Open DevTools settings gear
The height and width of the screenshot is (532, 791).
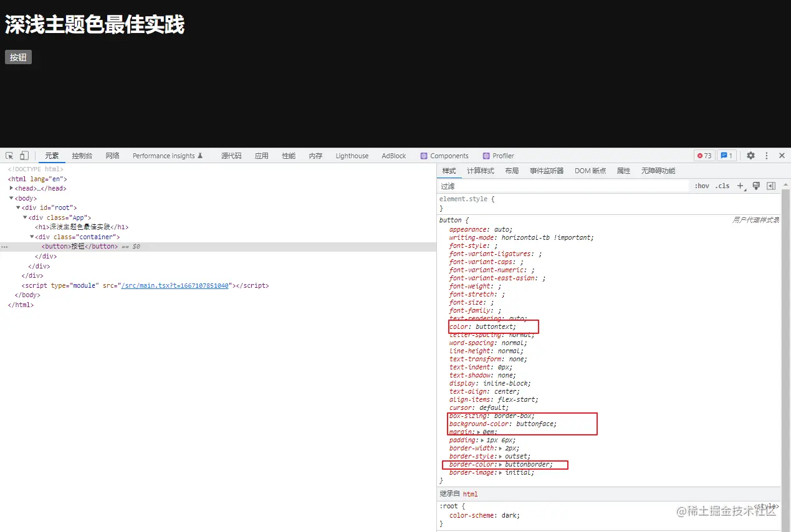tap(750, 156)
